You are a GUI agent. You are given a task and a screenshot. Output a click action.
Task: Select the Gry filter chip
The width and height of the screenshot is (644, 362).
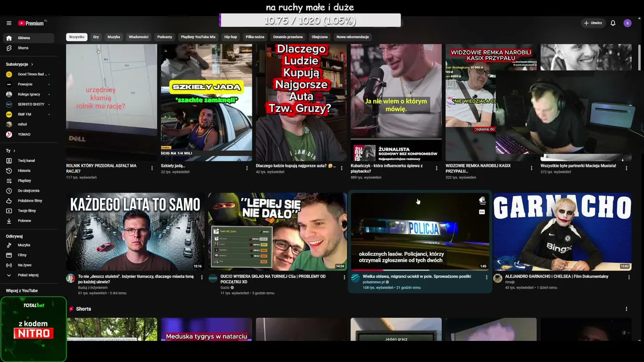tap(96, 37)
